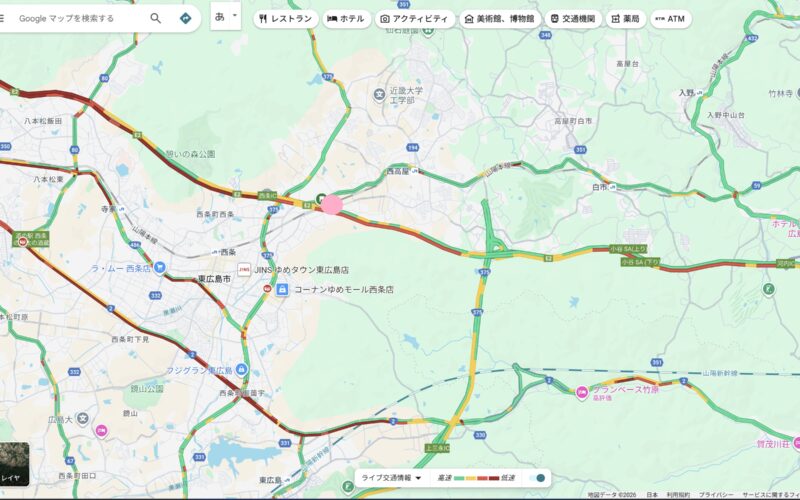Open the input method あ dropdown arrow

point(235,16)
